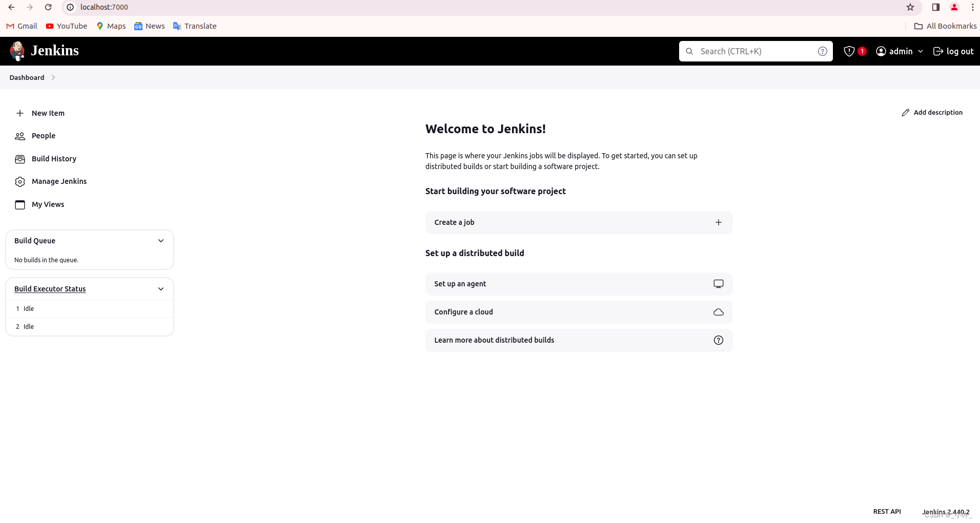The height and width of the screenshot is (523, 980).
Task: Click the Manage Jenkins gear icon
Action: (20, 182)
